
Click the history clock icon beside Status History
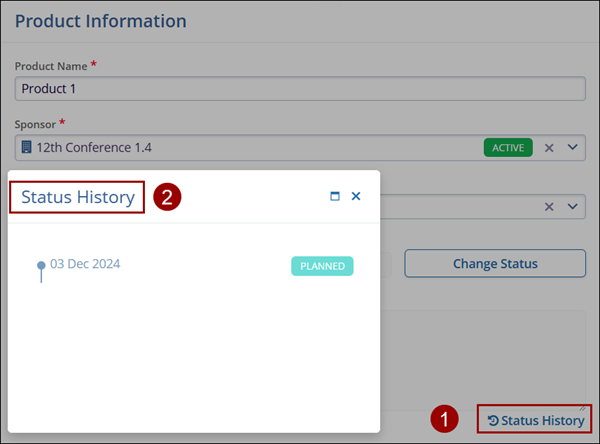coord(493,420)
